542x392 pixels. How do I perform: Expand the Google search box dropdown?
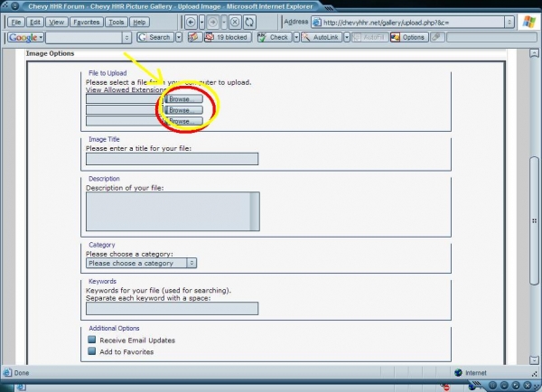pyautogui.click(x=126, y=37)
